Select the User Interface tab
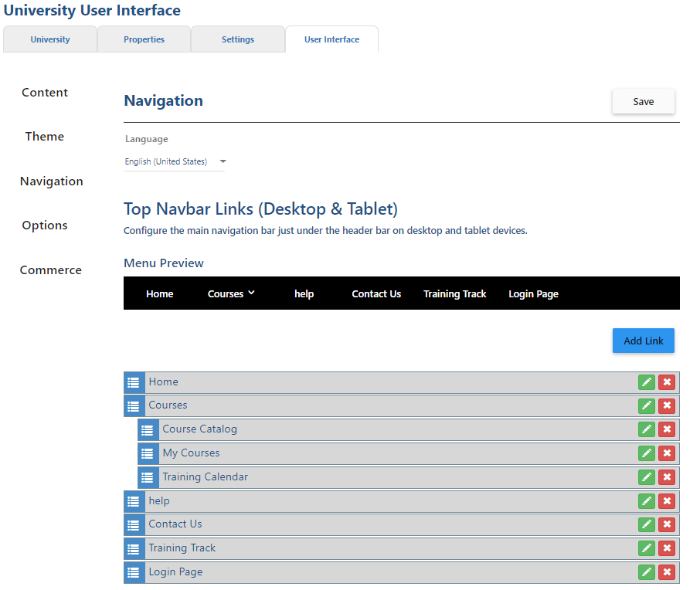This screenshot has height=590, width=700. pos(331,39)
